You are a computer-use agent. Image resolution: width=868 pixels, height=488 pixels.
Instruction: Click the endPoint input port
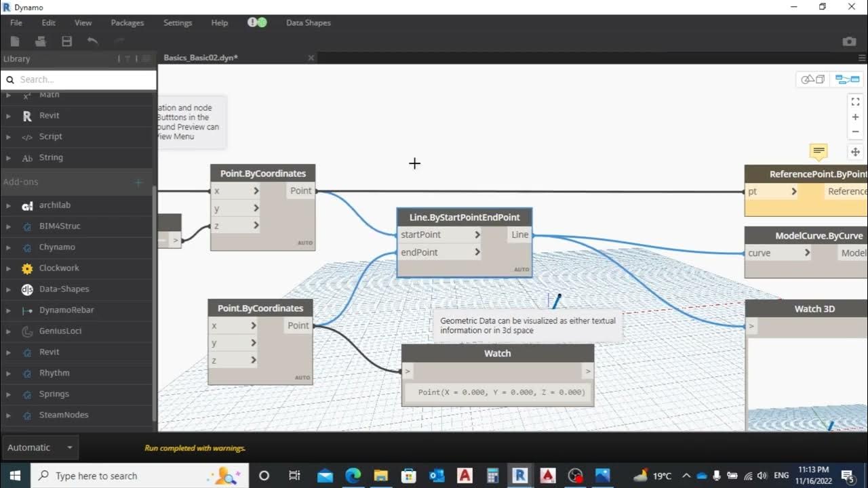pyautogui.click(x=440, y=252)
